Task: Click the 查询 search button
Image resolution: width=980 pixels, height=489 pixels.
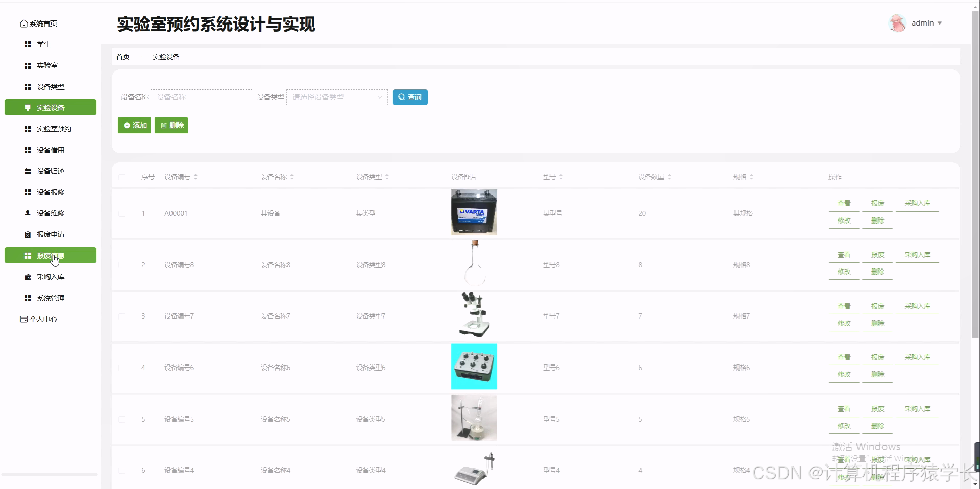Action: click(x=410, y=97)
